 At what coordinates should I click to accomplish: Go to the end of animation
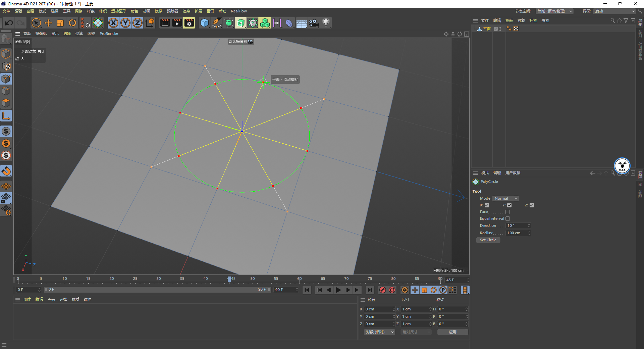coord(370,290)
